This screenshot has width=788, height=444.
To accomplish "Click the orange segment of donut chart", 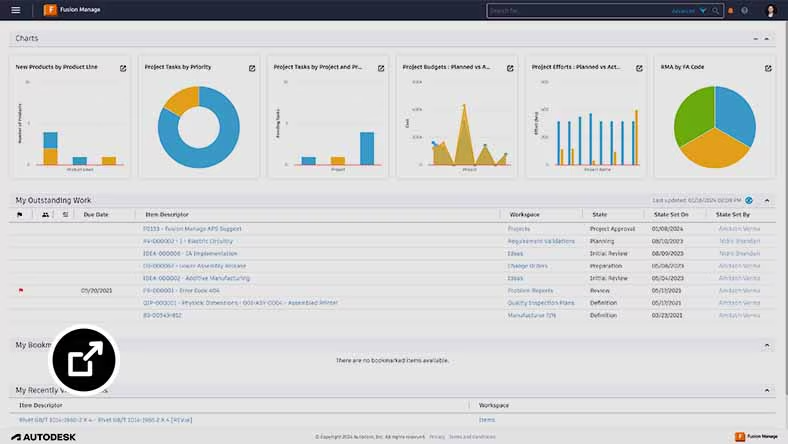I will [183, 100].
